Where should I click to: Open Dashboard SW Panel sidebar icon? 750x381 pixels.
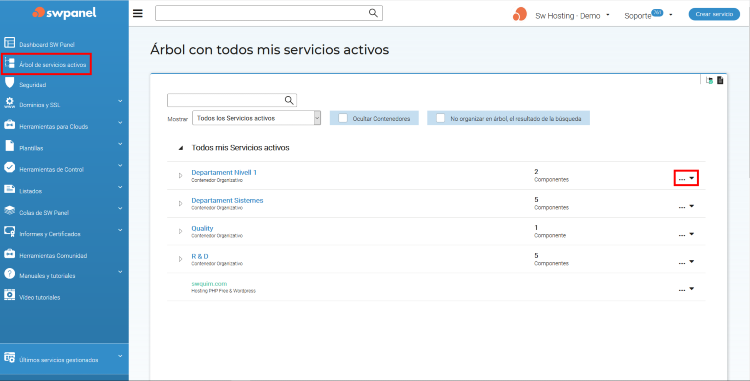[x=9, y=43]
